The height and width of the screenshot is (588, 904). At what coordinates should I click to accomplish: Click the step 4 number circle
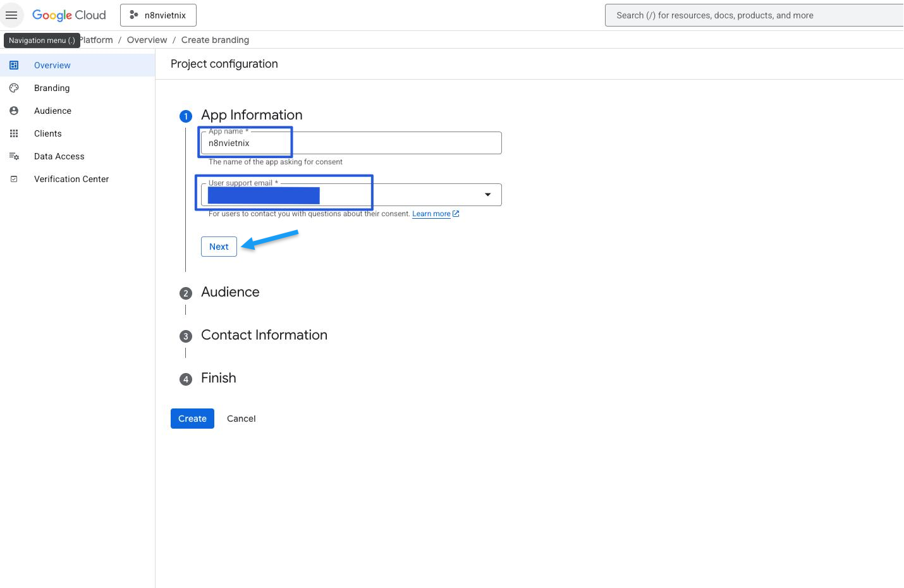[186, 379]
